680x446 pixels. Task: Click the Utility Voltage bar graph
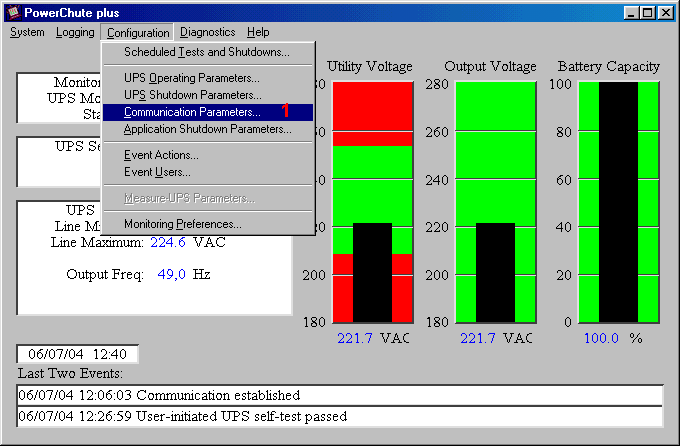click(373, 202)
